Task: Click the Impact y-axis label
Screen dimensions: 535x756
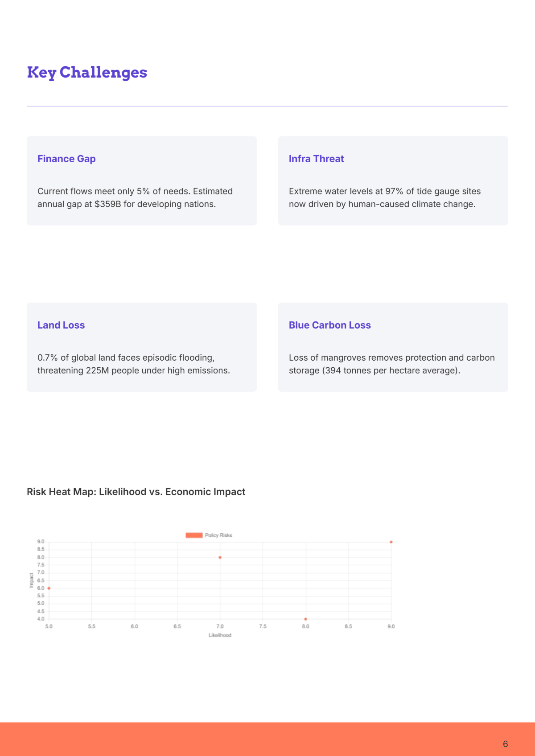Action: tap(31, 580)
